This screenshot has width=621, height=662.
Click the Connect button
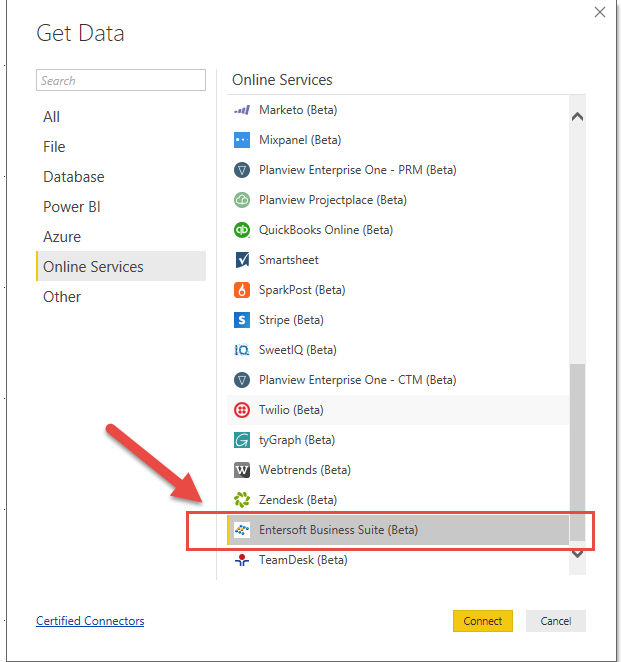[483, 621]
